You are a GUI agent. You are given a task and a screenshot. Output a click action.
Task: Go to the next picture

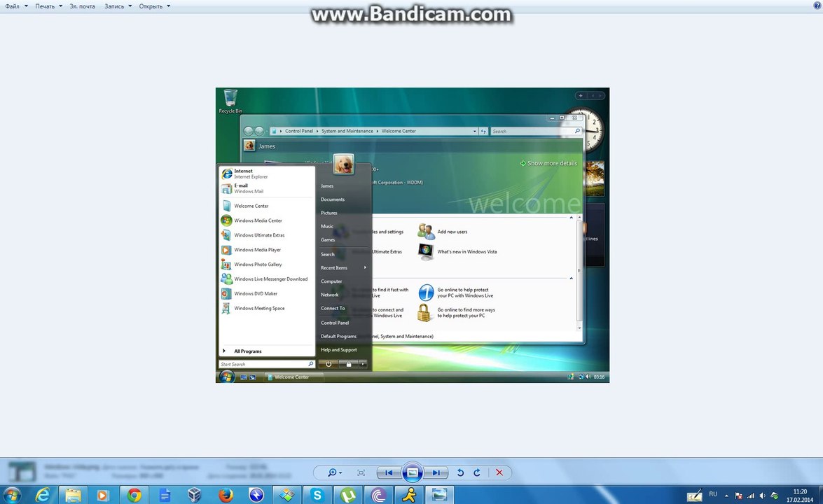coord(436,472)
